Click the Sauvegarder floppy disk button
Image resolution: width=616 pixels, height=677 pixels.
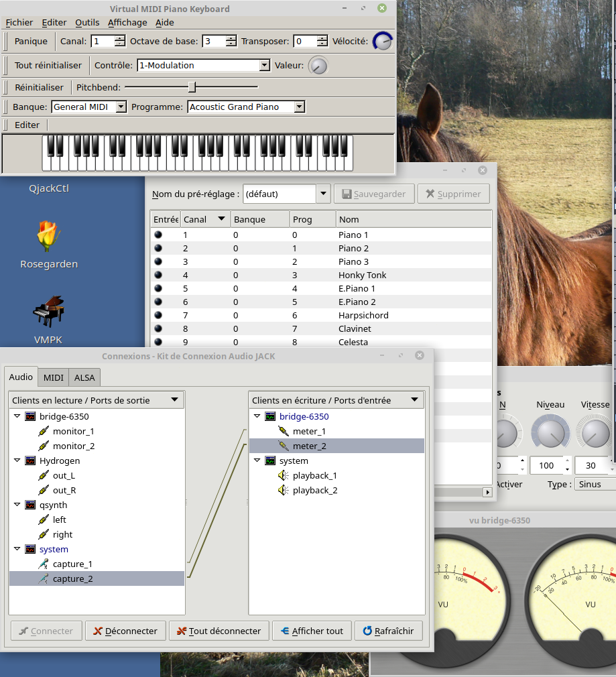374,194
